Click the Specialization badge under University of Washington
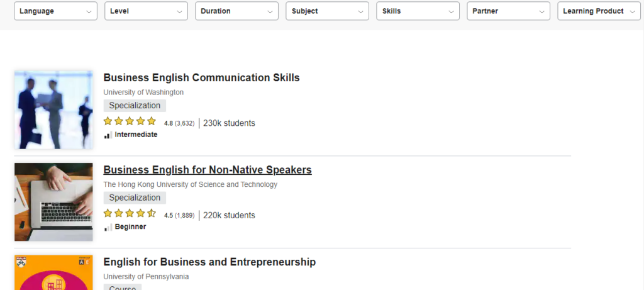Screen dimensions: 644x290 [x=135, y=106]
